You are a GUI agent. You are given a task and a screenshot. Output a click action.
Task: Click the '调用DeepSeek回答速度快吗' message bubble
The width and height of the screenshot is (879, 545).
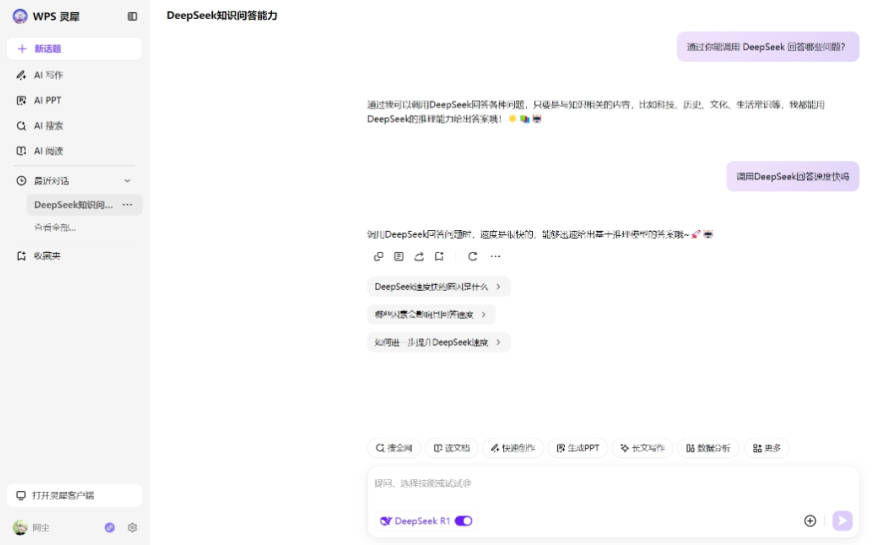coord(793,177)
